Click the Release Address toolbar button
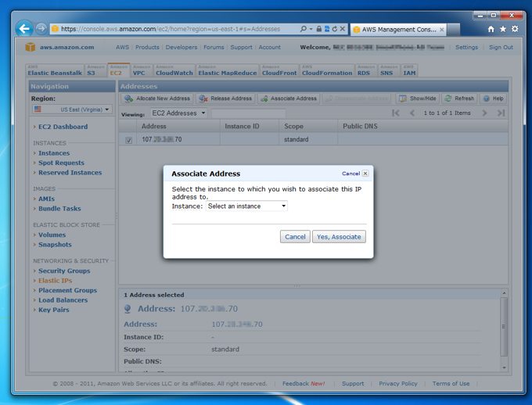 click(x=225, y=99)
